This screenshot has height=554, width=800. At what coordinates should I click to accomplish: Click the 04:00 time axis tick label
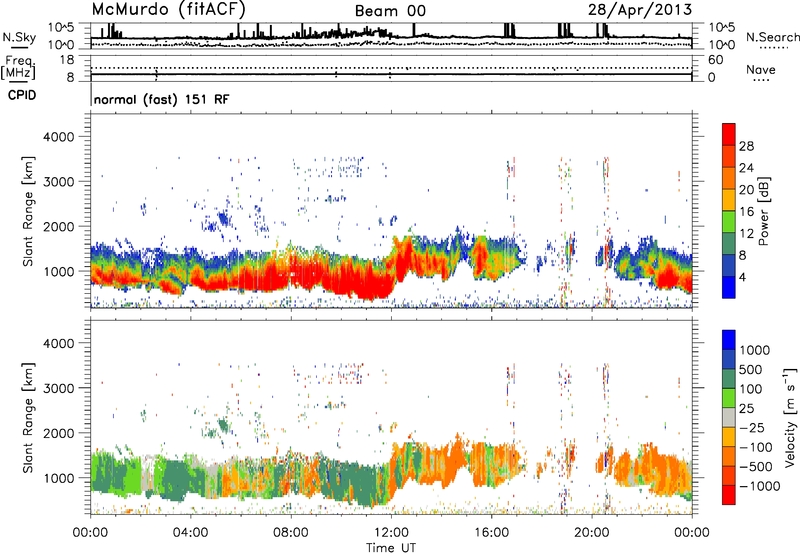point(190,533)
